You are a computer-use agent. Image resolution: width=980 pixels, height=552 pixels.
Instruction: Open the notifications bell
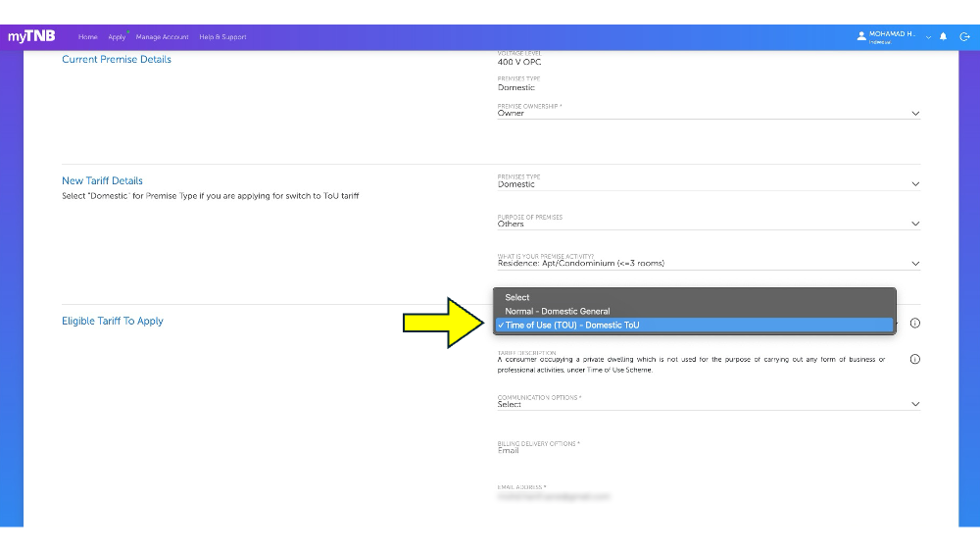click(943, 36)
